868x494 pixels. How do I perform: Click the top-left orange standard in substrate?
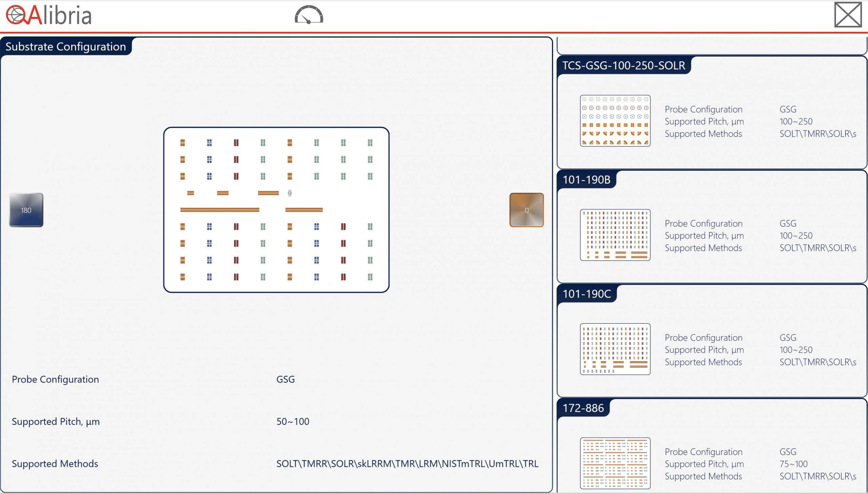pos(183,143)
